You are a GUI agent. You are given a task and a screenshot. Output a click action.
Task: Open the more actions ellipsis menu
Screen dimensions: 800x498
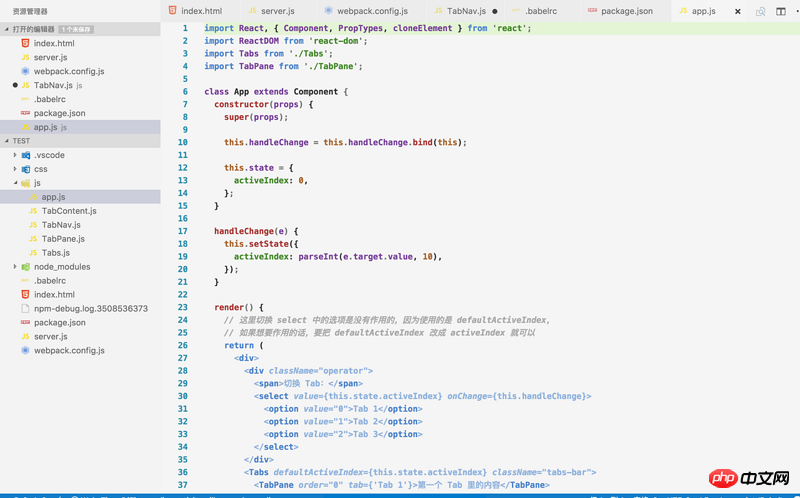pyautogui.click(x=796, y=11)
